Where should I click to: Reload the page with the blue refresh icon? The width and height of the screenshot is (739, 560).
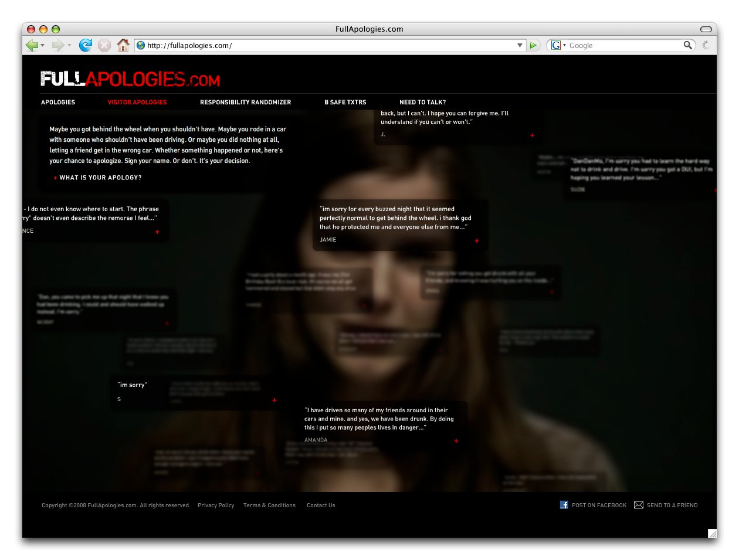(86, 45)
